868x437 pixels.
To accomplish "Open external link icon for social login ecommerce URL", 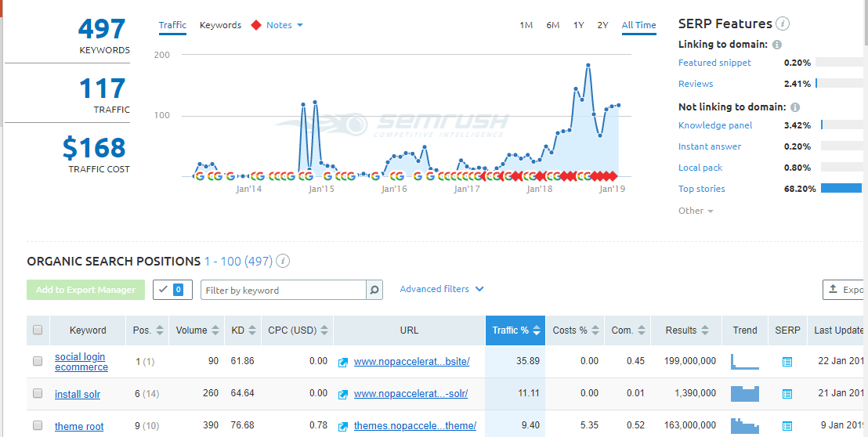I will coord(343,363).
